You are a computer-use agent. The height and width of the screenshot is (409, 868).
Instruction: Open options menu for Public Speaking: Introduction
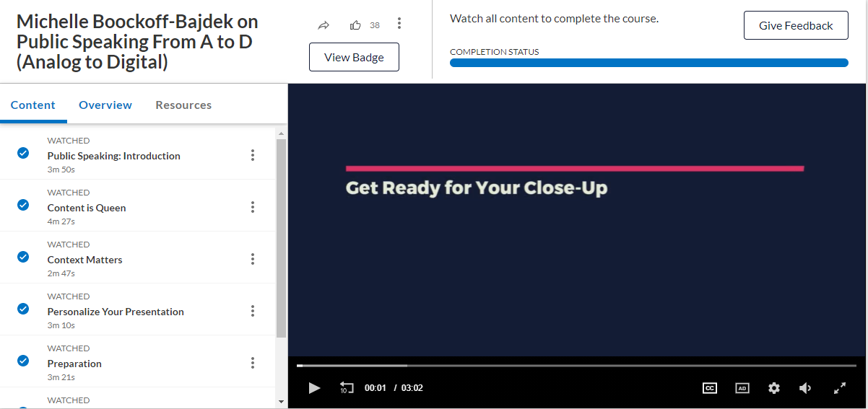[x=253, y=155]
